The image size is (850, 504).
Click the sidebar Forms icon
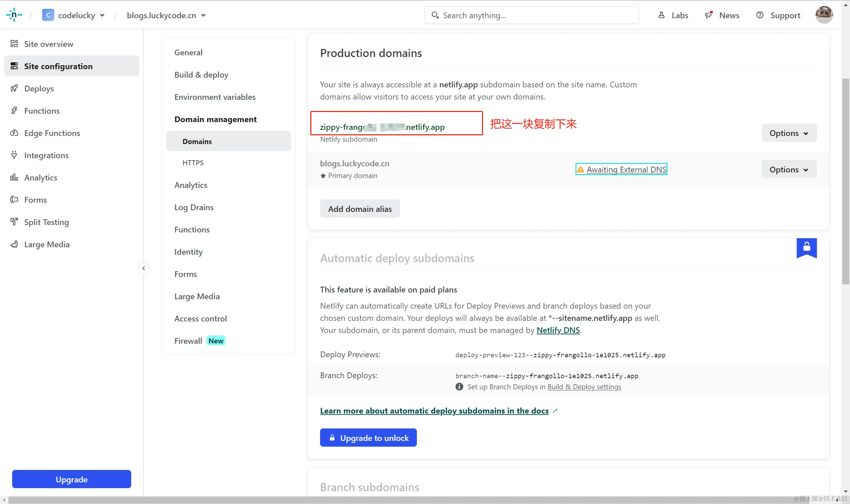(x=14, y=199)
